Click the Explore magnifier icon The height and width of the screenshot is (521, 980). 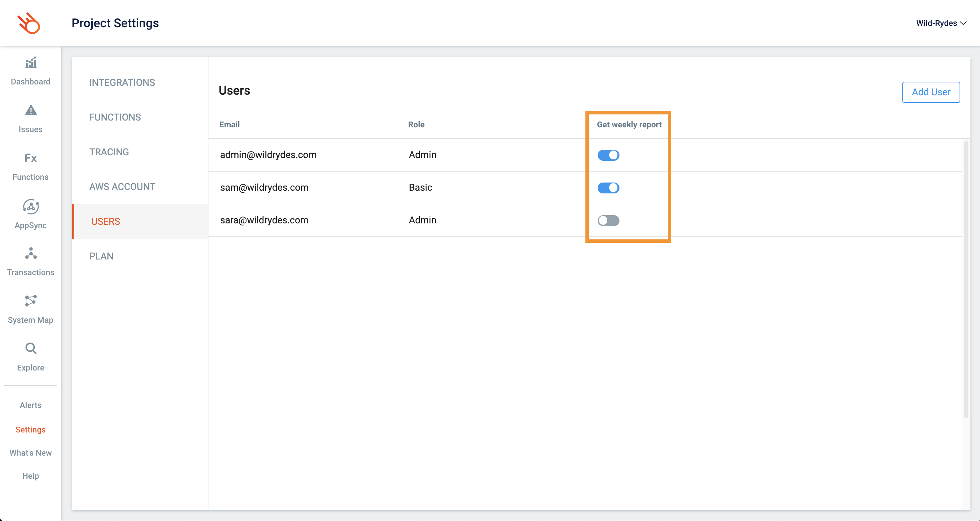[x=31, y=348]
